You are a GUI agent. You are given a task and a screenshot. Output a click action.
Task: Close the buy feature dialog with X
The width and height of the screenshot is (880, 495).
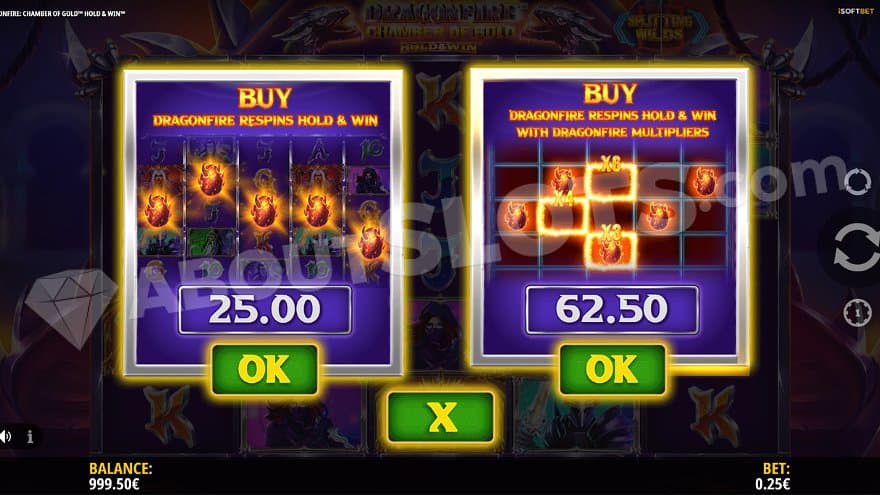coord(441,417)
